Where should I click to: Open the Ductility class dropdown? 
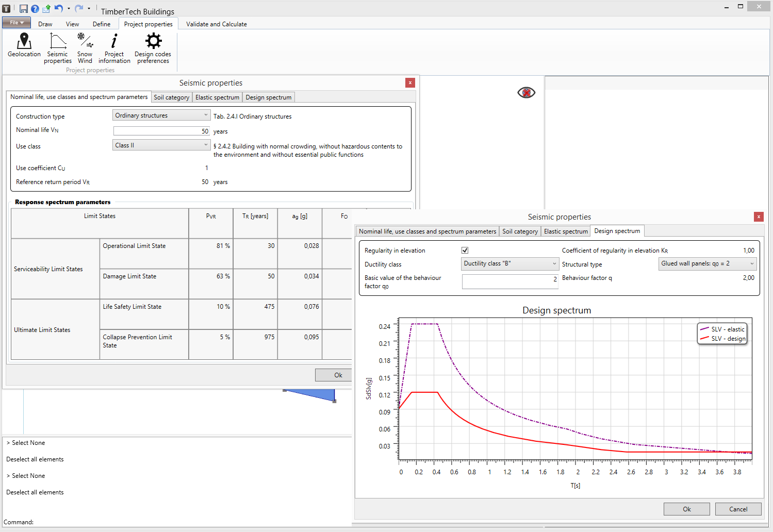tap(510, 263)
